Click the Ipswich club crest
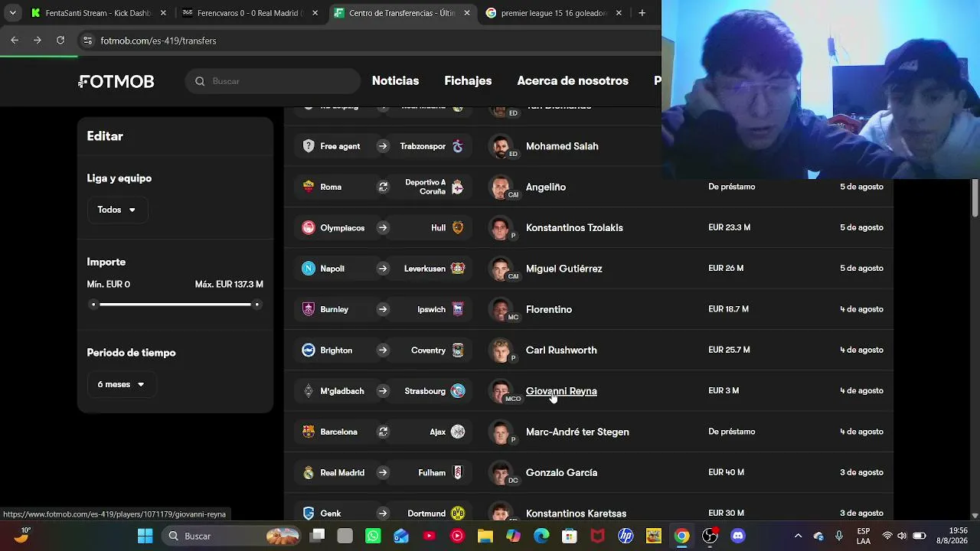Screen dimensions: 980x551 pyautogui.click(x=458, y=309)
